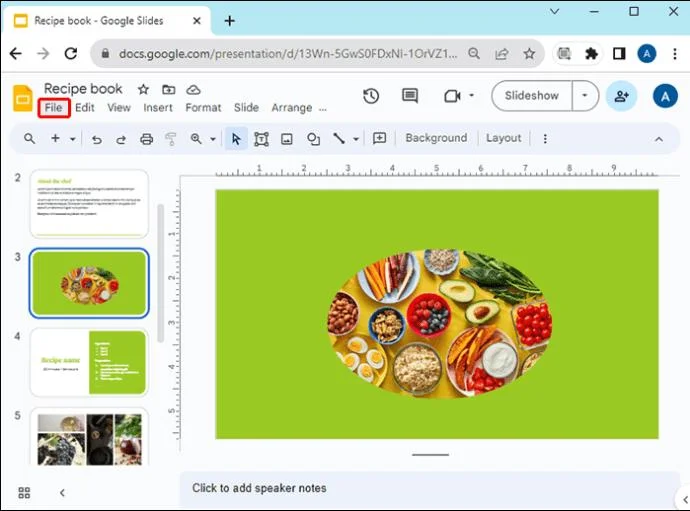The image size is (690, 511).
Task: Toggle grid view at bottom left
Action: 24,493
